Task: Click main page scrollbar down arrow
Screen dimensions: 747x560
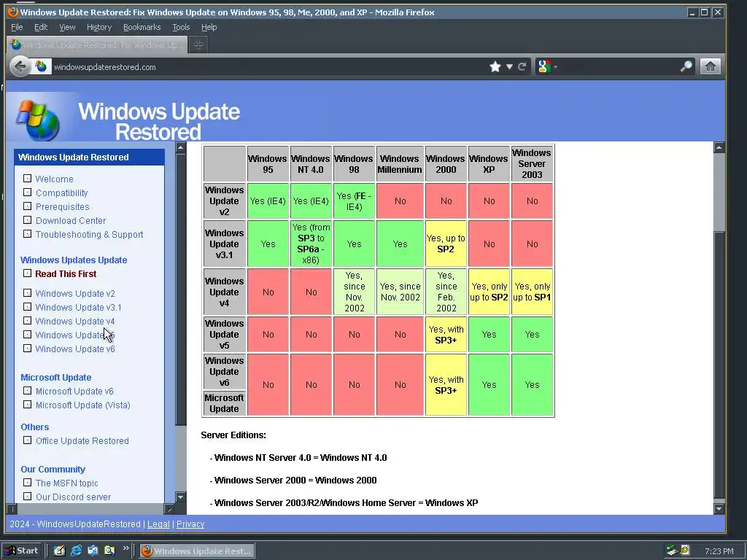Action: (719, 508)
